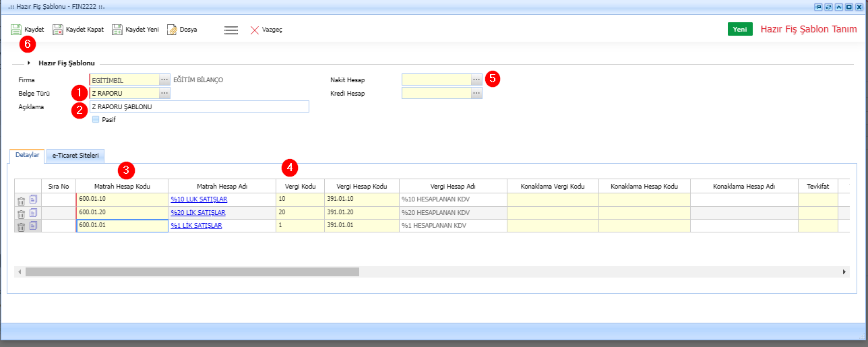
Task: Click the Belge Türü field with Z RAPORU
Action: (124, 93)
